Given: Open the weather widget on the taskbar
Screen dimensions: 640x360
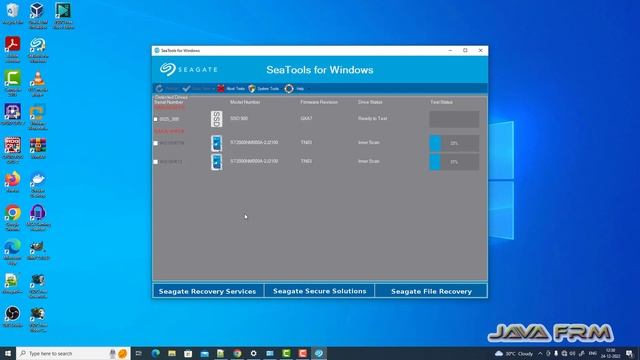Looking at the screenshot, I should tap(513, 353).
